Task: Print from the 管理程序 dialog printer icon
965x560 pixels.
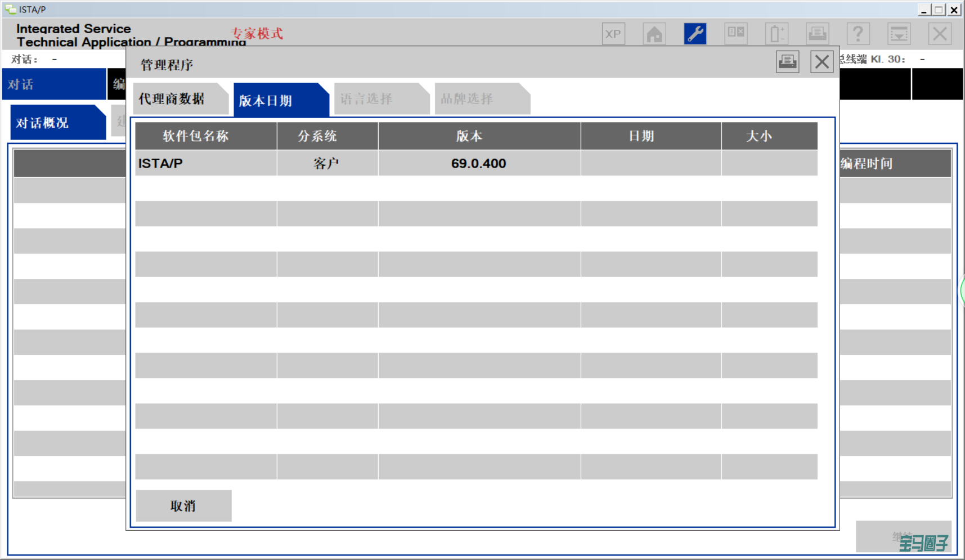Action: [x=787, y=62]
